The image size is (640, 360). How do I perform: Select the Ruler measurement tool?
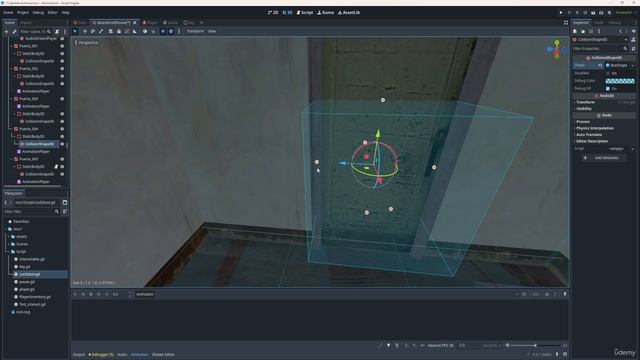(135, 31)
